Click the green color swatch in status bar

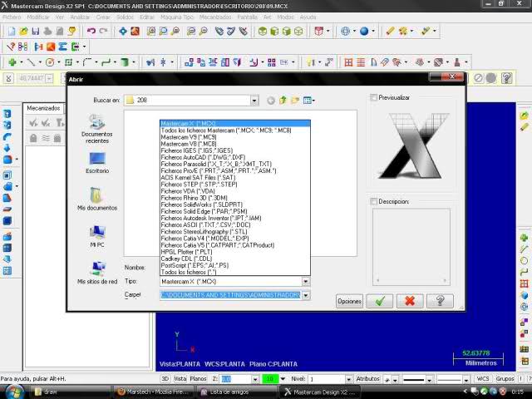[270, 379]
